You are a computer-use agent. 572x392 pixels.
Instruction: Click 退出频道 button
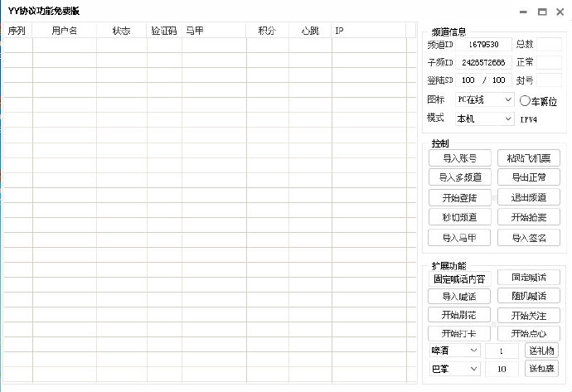[x=529, y=197]
